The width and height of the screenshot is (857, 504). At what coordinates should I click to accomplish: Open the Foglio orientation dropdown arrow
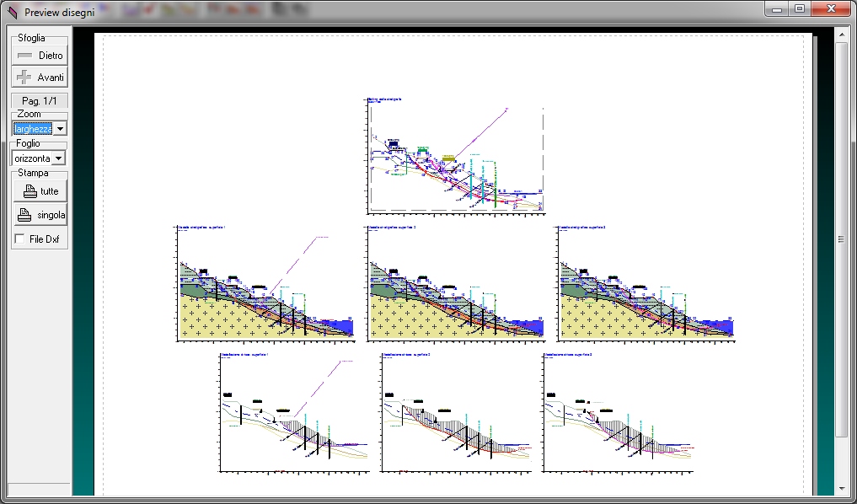click(58, 158)
